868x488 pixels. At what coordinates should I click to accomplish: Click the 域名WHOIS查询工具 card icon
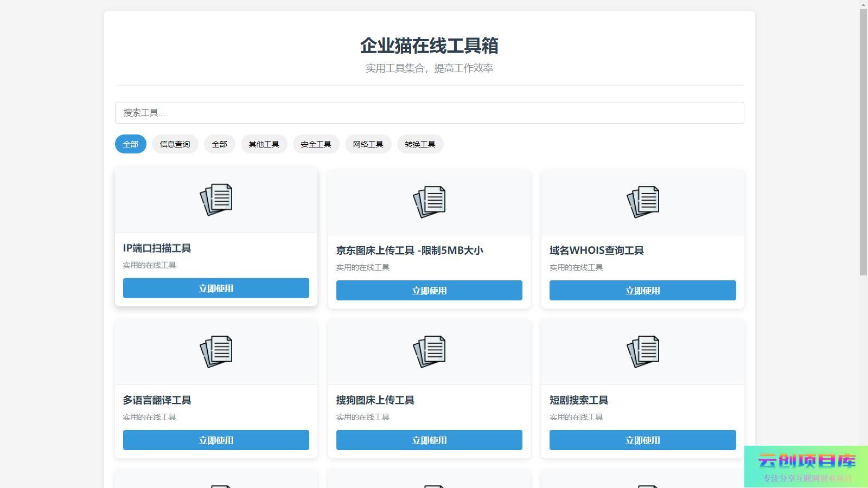[x=642, y=202]
